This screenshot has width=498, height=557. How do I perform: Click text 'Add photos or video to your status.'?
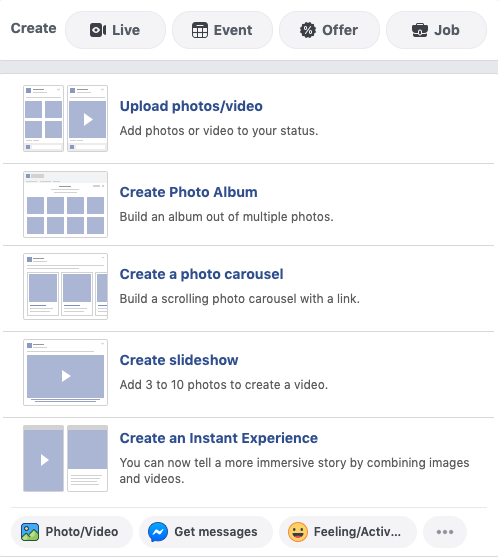point(219,131)
